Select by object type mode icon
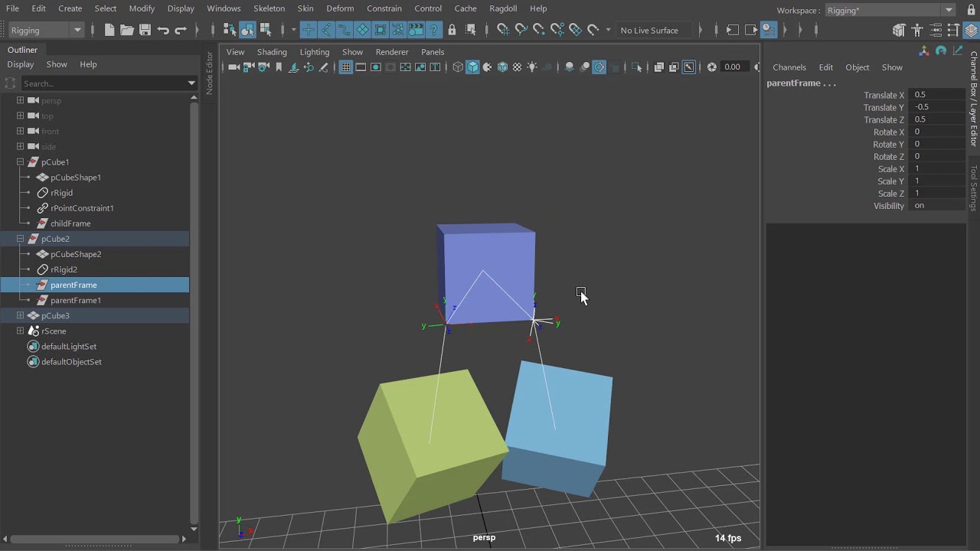This screenshot has height=551, width=980. point(247,30)
